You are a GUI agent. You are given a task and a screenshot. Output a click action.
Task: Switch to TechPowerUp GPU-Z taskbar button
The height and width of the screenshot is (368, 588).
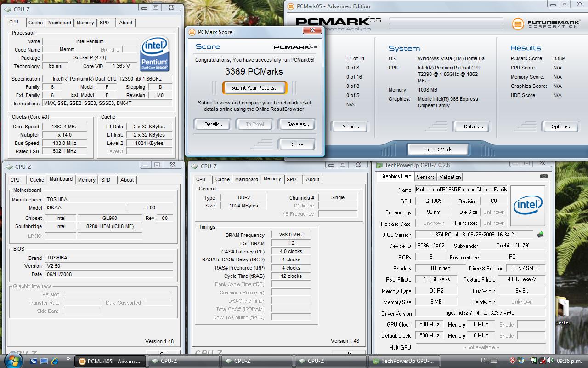(405, 361)
